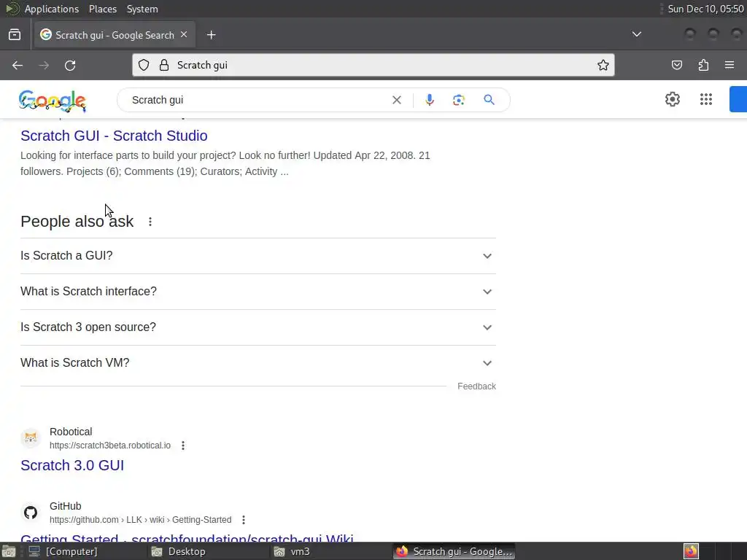
Task: Open Google quick settings gear
Action: tap(672, 99)
